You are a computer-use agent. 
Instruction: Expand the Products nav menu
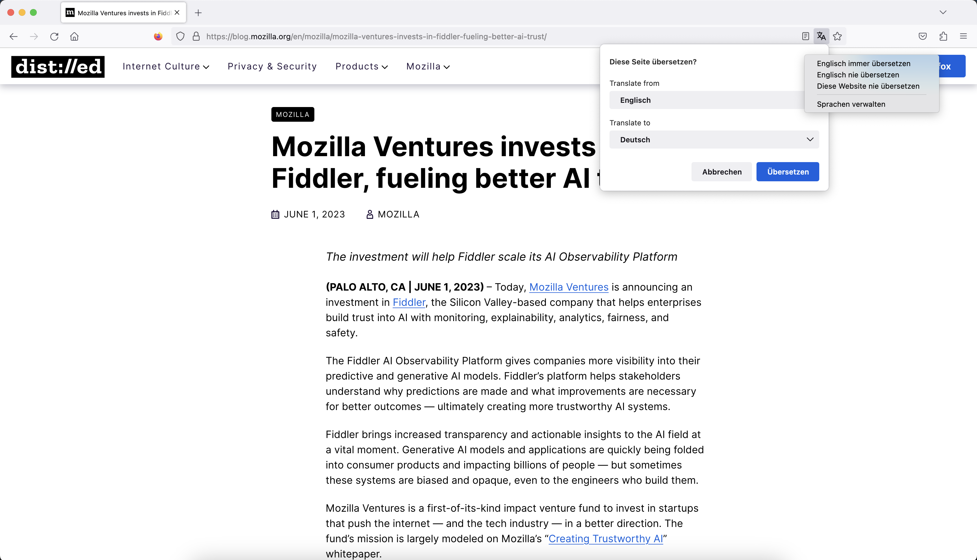pyautogui.click(x=362, y=67)
